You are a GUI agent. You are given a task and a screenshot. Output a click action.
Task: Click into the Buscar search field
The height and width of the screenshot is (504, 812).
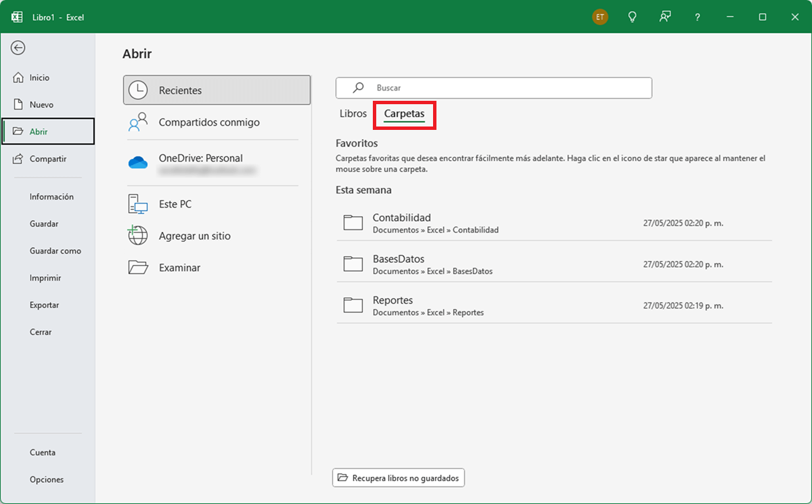coord(494,88)
